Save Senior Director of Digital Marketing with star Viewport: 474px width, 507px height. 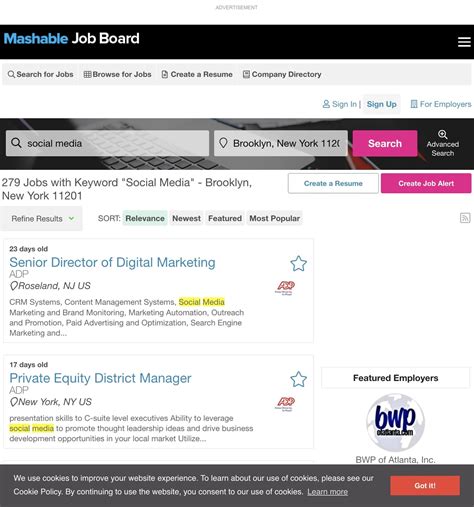click(298, 264)
